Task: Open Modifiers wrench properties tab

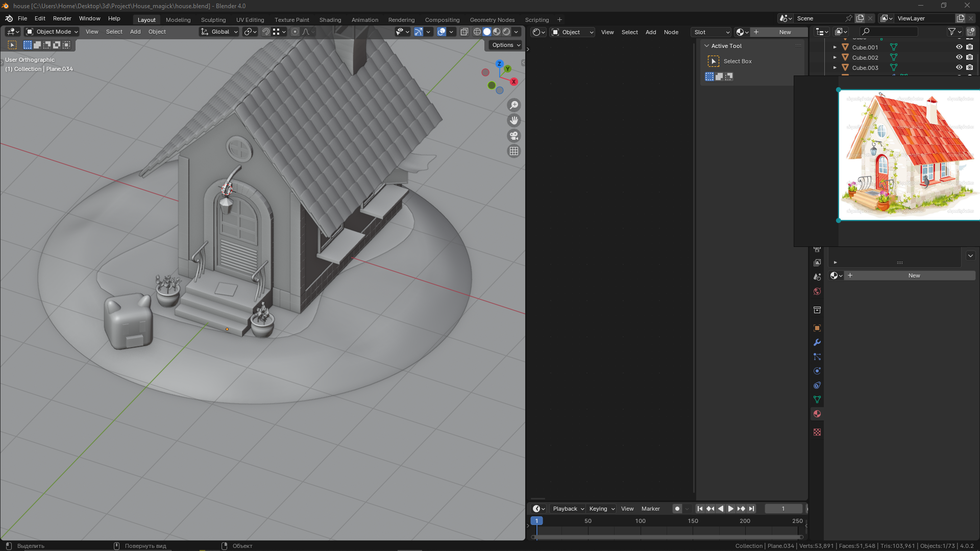Action: pyautogui.click(x=817, y=342)
